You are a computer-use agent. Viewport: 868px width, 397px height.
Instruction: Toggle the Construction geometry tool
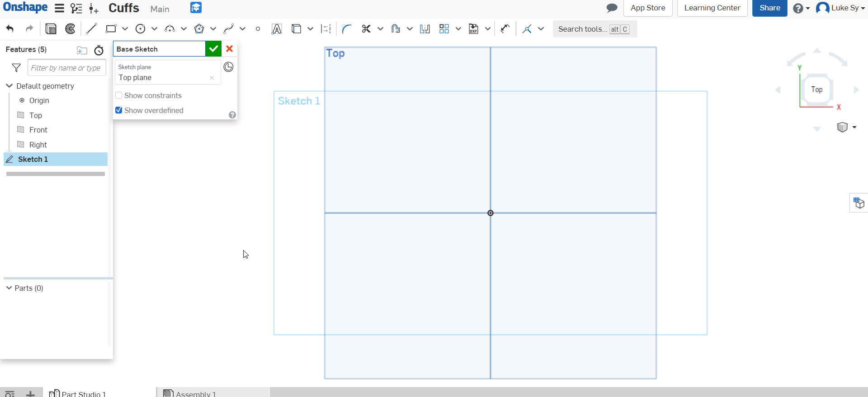coord(326,29)
